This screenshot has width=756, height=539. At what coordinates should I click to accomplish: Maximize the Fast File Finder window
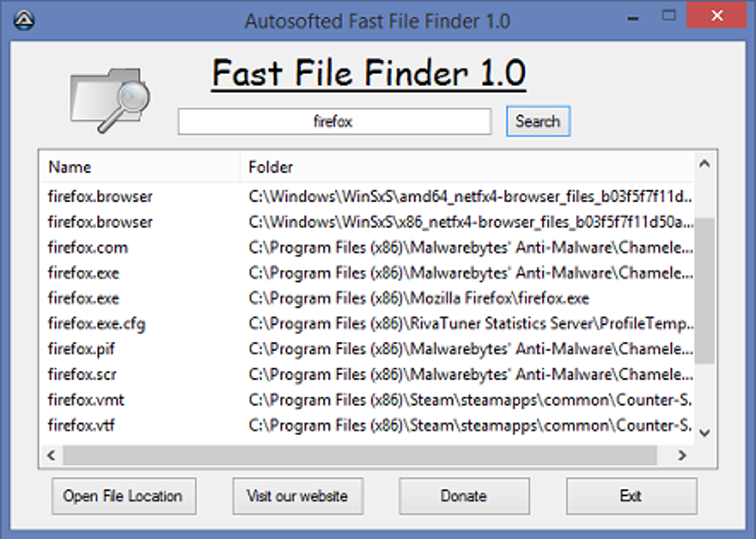coord(670,15)
